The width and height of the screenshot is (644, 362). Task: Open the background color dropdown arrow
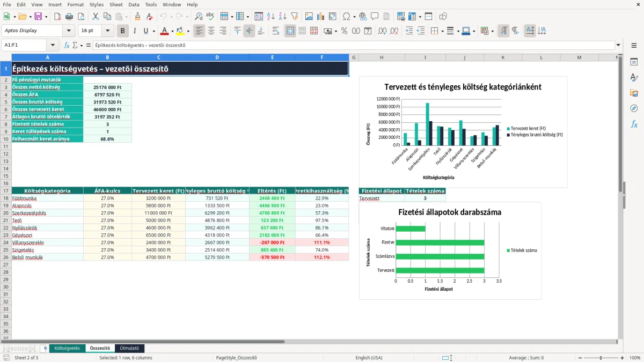pyautogui.click(x=188, y=31)
